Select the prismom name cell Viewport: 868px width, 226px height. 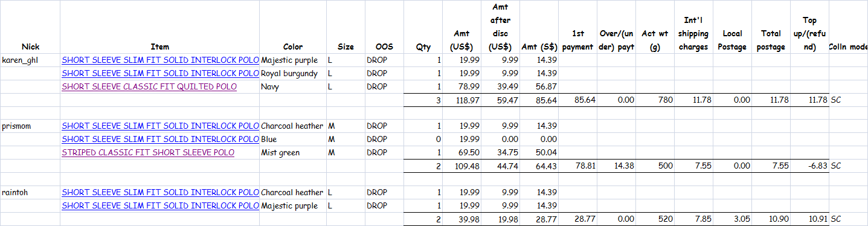click(30, 126)
